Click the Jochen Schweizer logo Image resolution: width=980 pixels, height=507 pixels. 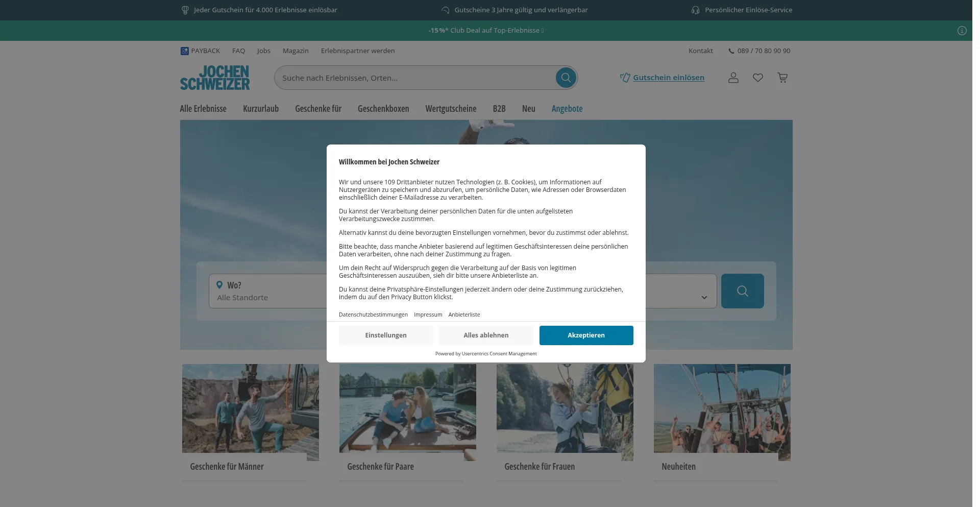215,78
